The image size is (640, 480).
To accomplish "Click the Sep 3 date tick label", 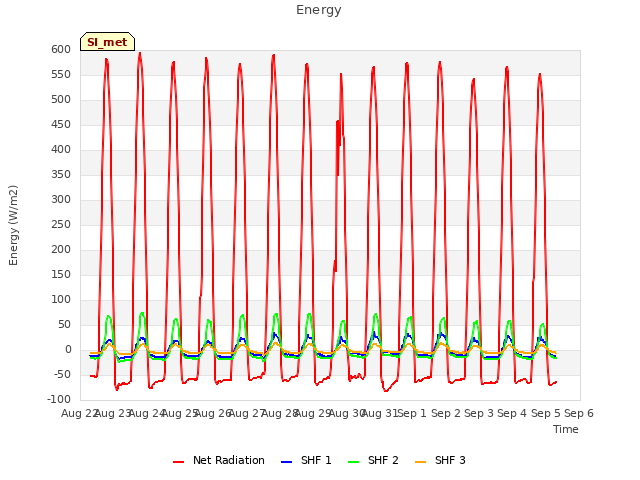I will click(x=479, y=413).
